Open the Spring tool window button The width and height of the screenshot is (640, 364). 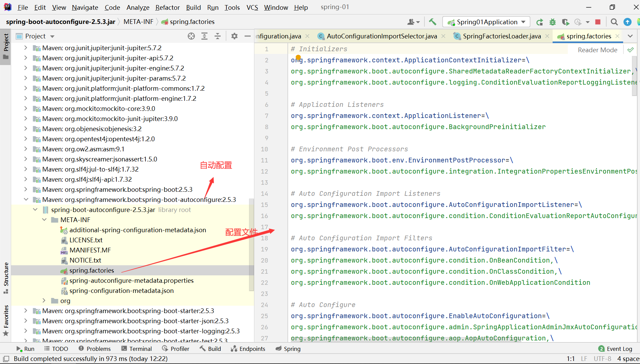point(288,349)
